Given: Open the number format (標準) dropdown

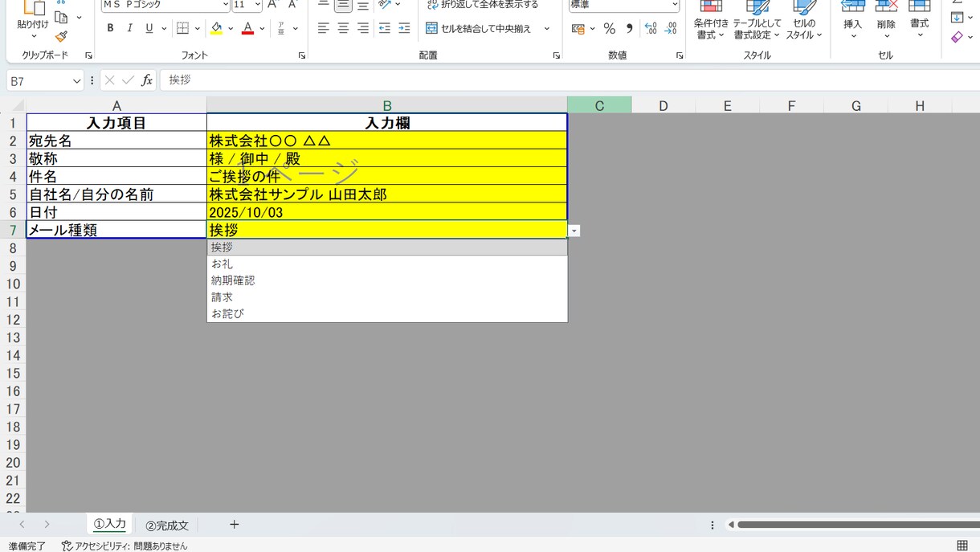Looking at the screenshot, I should [674, 5].
